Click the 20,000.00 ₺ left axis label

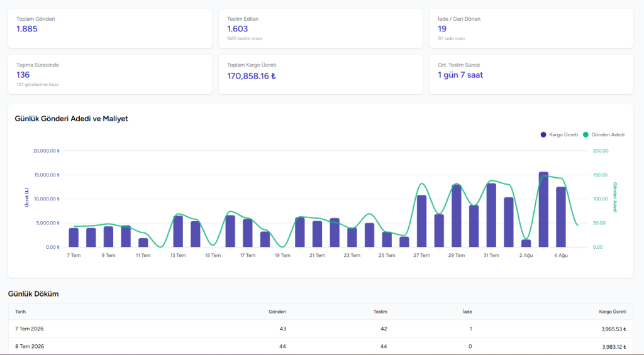[x=47, y=151]
